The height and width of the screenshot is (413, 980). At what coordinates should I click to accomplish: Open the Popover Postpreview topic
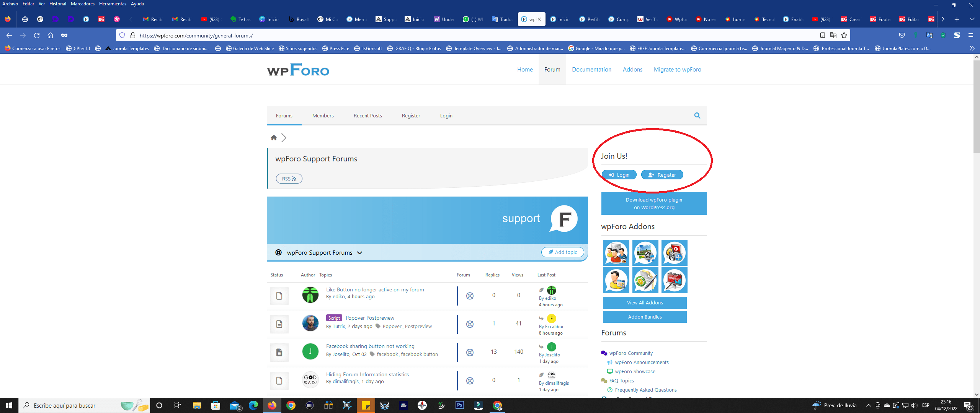click(x=370, y=318)
